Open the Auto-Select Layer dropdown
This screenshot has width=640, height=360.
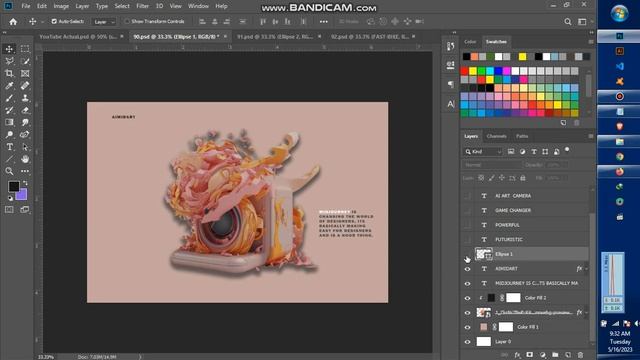click(104, 22)
